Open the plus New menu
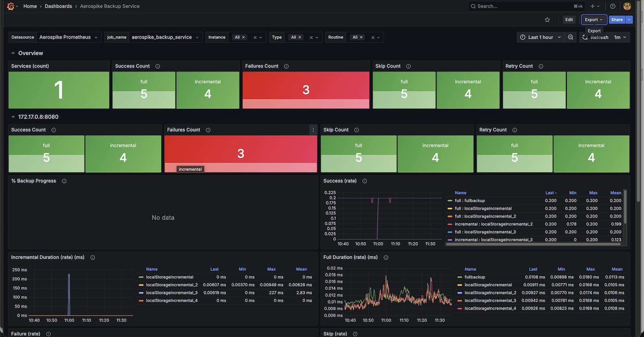This screenshot has width=644, height=337. (595, 6)
